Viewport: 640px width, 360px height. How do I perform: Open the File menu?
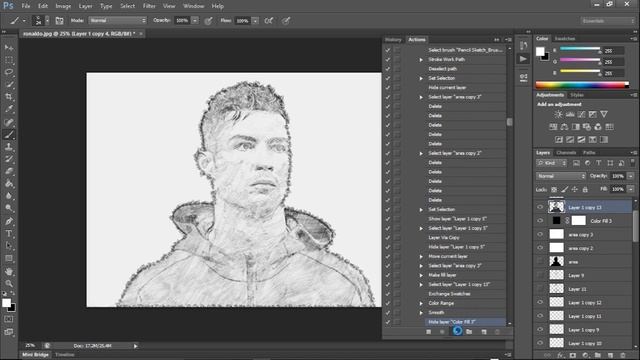26,6
